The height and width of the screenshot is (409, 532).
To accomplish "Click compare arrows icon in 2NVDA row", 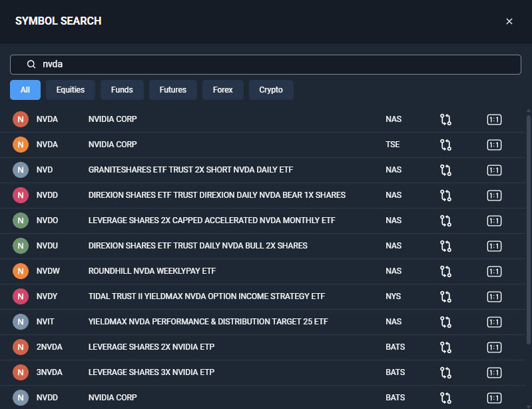I will pyautogui.click(x=445, y=347).
